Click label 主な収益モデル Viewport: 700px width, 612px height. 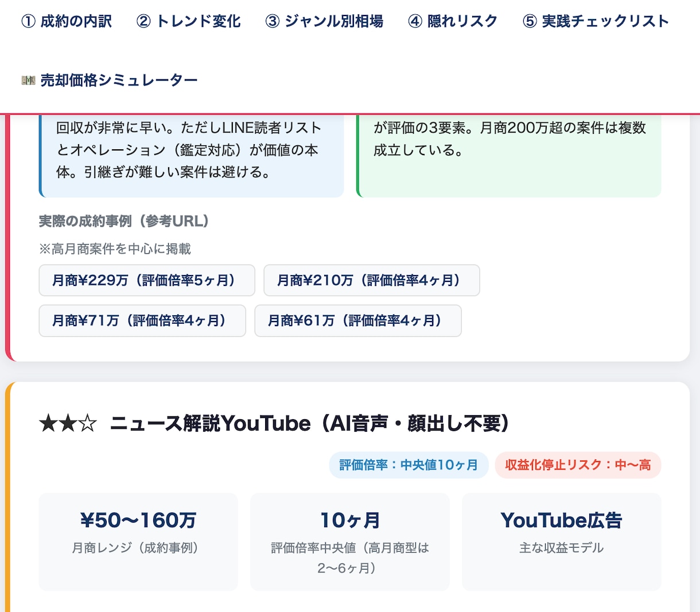[562, 548]
